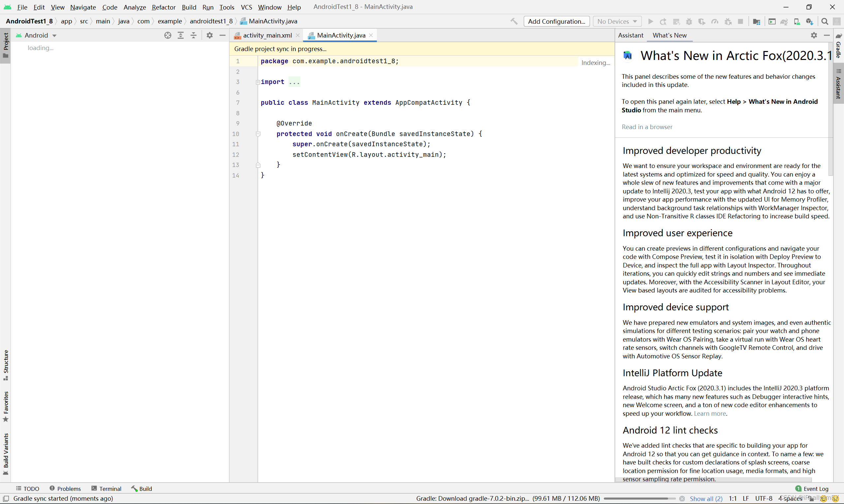
Task: Open the File menu
Action: tap(22, 7)
